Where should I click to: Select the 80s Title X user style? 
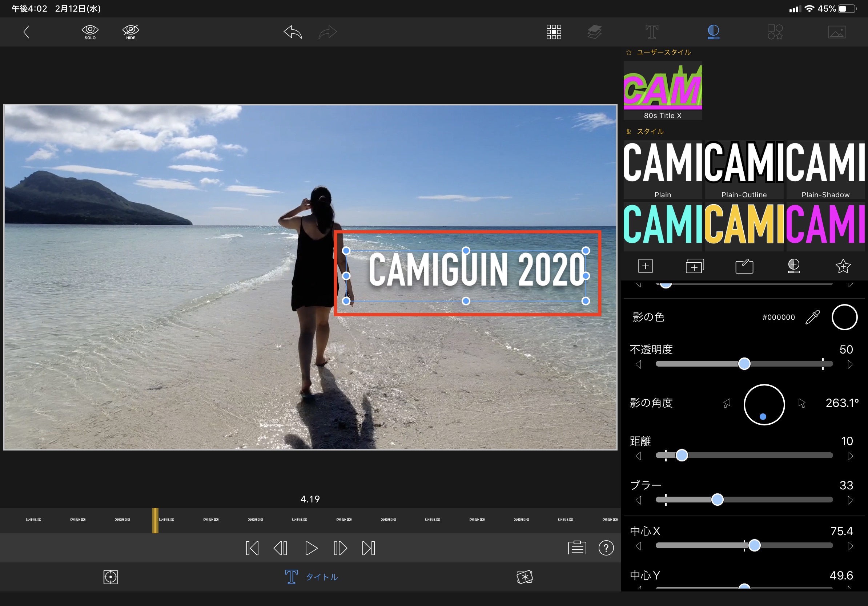coord(662,91)
